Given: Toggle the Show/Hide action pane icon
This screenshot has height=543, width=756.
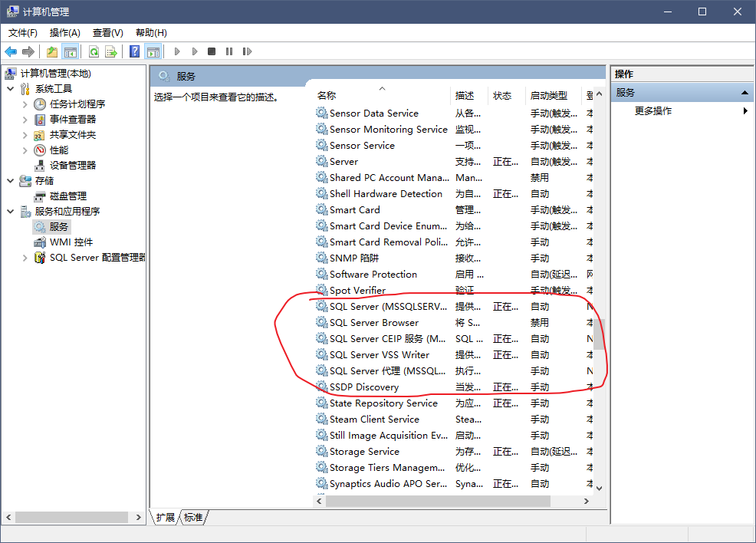Looking at the screenshot, I should coord(153,51).
